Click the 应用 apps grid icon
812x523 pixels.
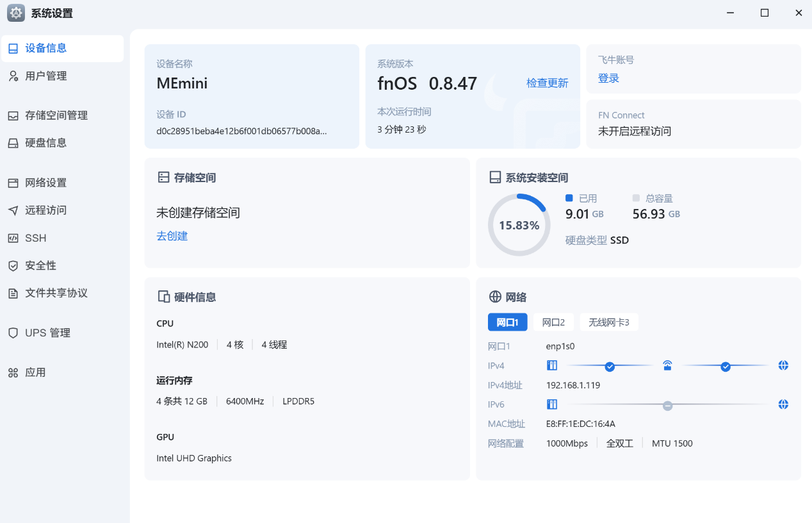click(13, 373)
